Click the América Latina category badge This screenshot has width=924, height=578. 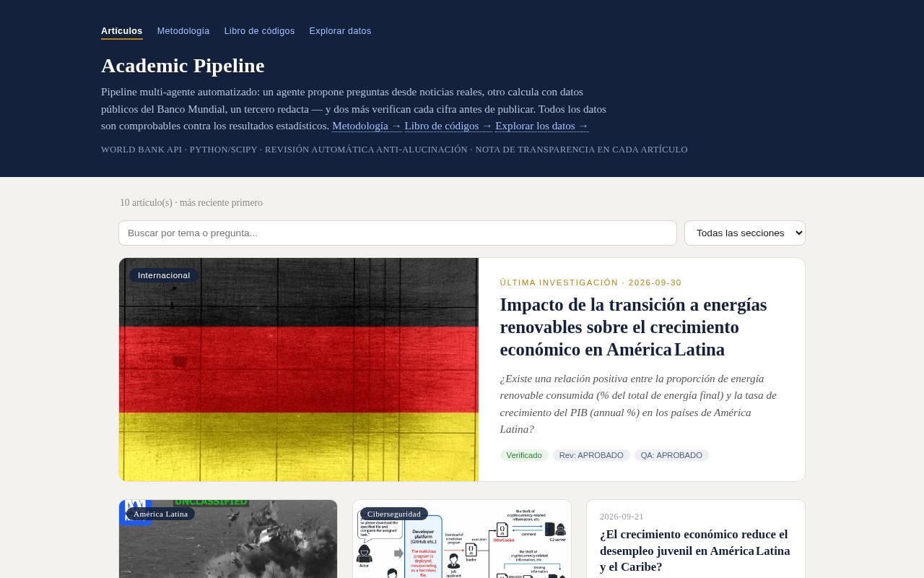pos(160,514)
